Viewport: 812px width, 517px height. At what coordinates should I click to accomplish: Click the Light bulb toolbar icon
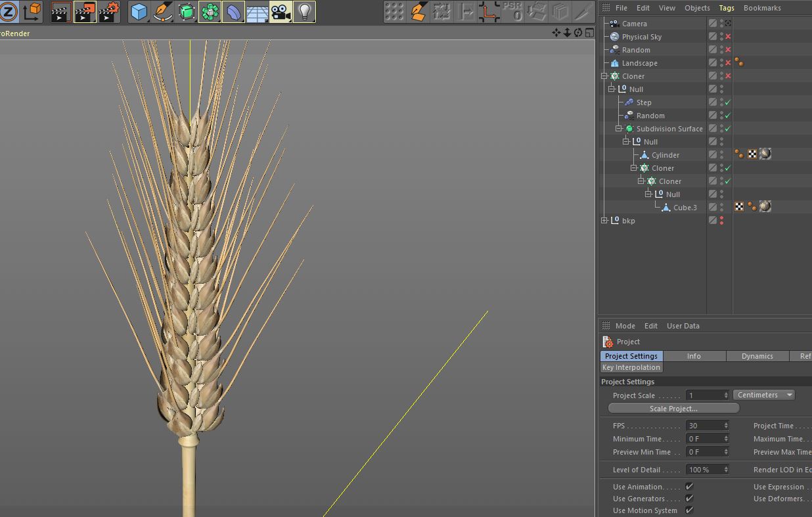point(304,12)
